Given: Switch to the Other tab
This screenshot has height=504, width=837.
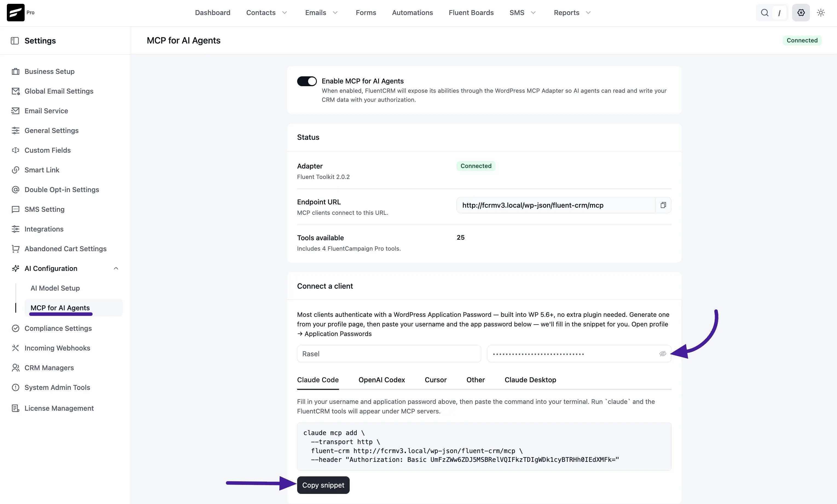Looking at the screenshot, I should pos(475,380).
